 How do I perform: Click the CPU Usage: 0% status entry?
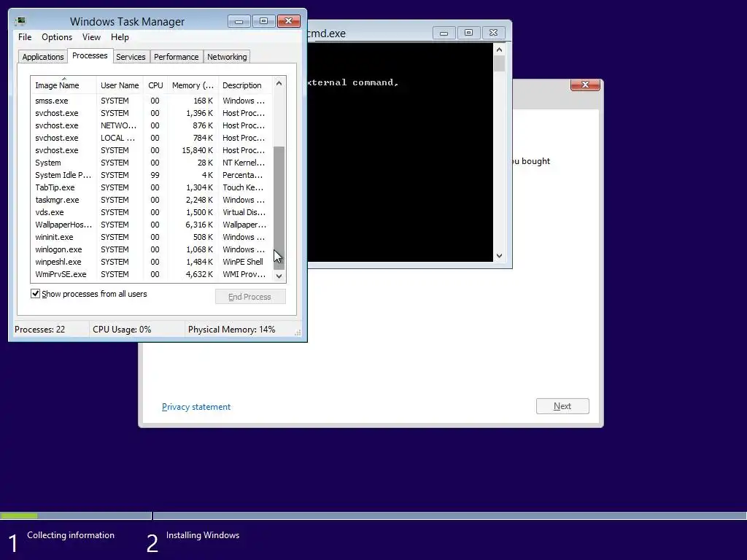coord(136,330)
